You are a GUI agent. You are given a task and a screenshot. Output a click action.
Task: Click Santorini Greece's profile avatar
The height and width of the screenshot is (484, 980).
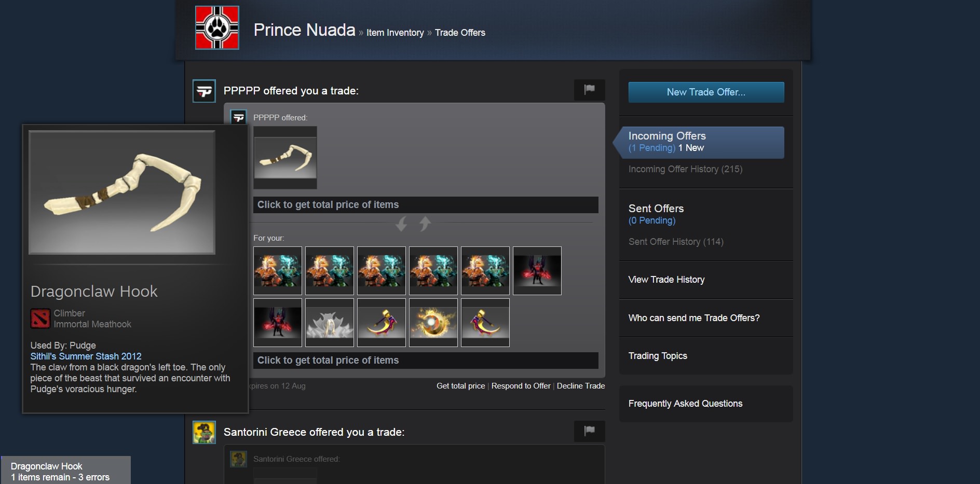(x=204, y=432)
